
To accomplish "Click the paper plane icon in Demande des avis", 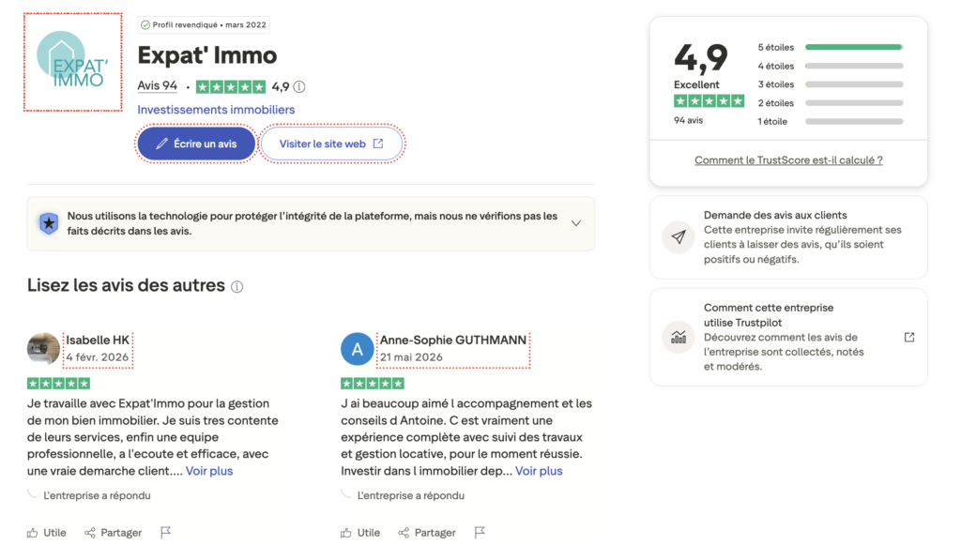I will (x=679, y=237).
